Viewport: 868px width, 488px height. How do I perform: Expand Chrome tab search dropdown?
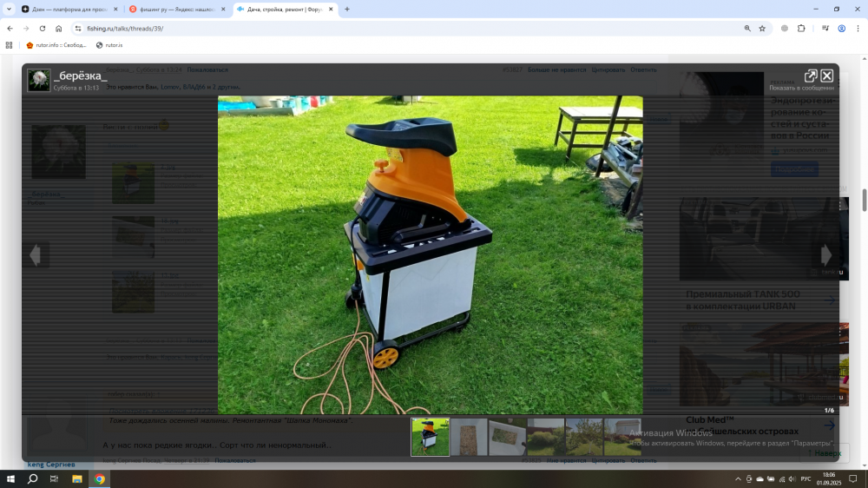(10, 9)
